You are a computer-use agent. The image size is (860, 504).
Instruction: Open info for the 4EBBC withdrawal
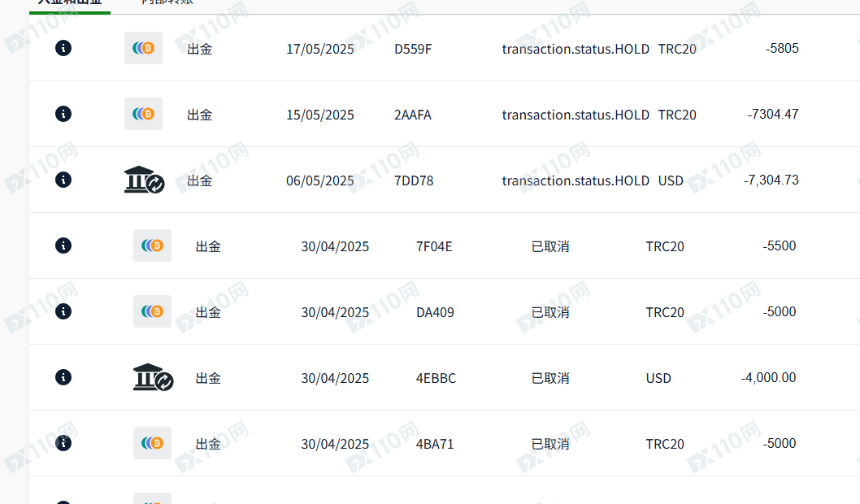(x=63, y=377)
